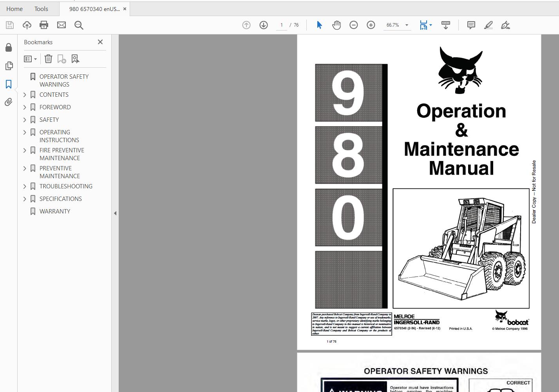Viewport: 559px width, 392px height.
Task: Open the Tools tab
Action: click(41, 9)
